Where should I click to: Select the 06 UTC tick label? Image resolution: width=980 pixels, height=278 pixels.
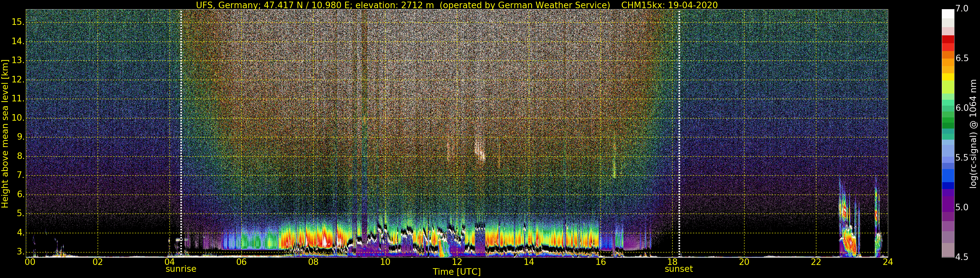click(x=241, y=262)
